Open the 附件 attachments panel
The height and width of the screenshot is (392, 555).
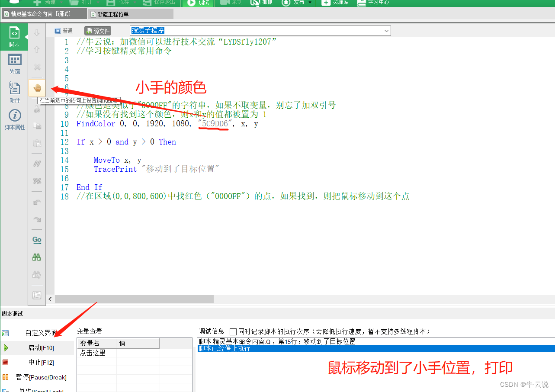pyautogui.click(x=14, y=93)
